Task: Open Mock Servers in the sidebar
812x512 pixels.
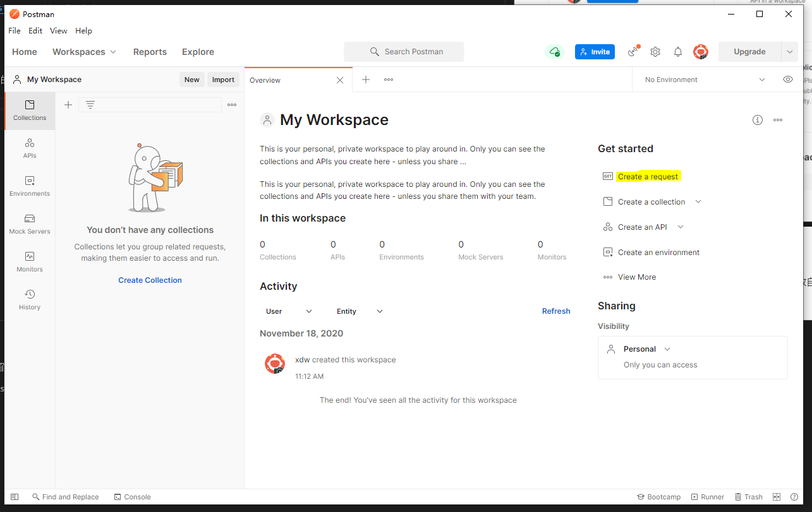Action: pyautogui.click(x=30, y=223)
